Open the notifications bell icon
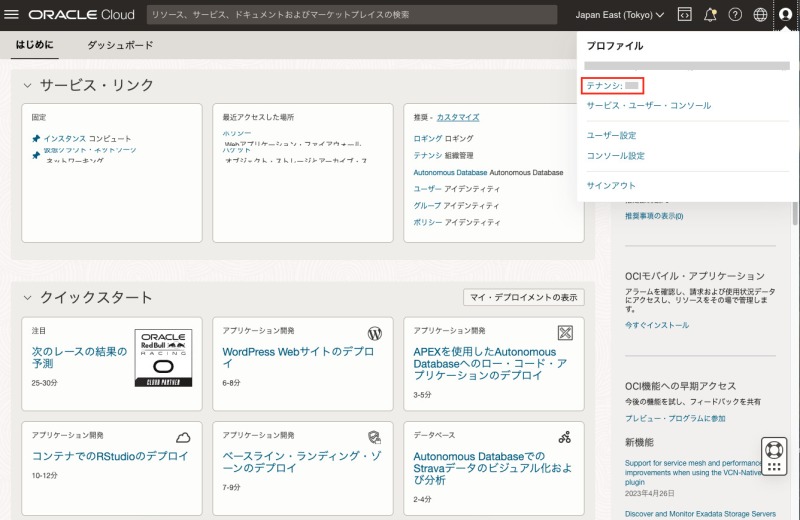The width and height of the screenshot is (800, 520). click(x=710, y=15)
